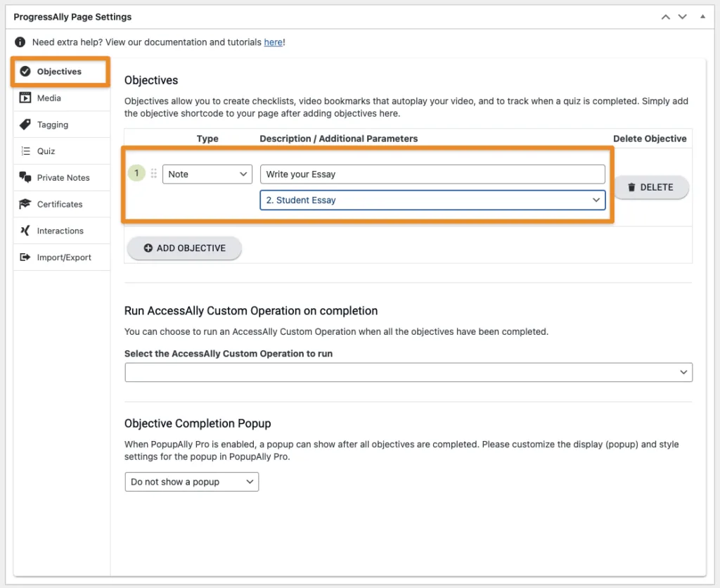Expand the '2. Student Essay' dropdown
The image size is (720, 588).
pos(432,200)
